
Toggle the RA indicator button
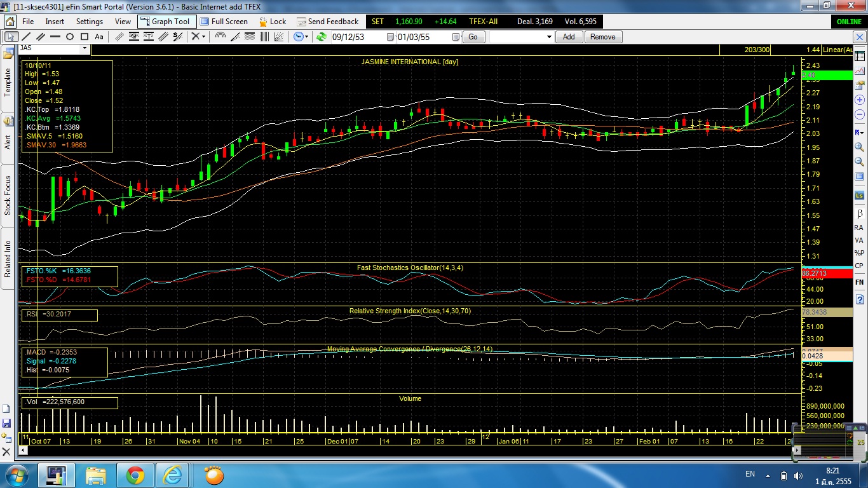point(859,227)
